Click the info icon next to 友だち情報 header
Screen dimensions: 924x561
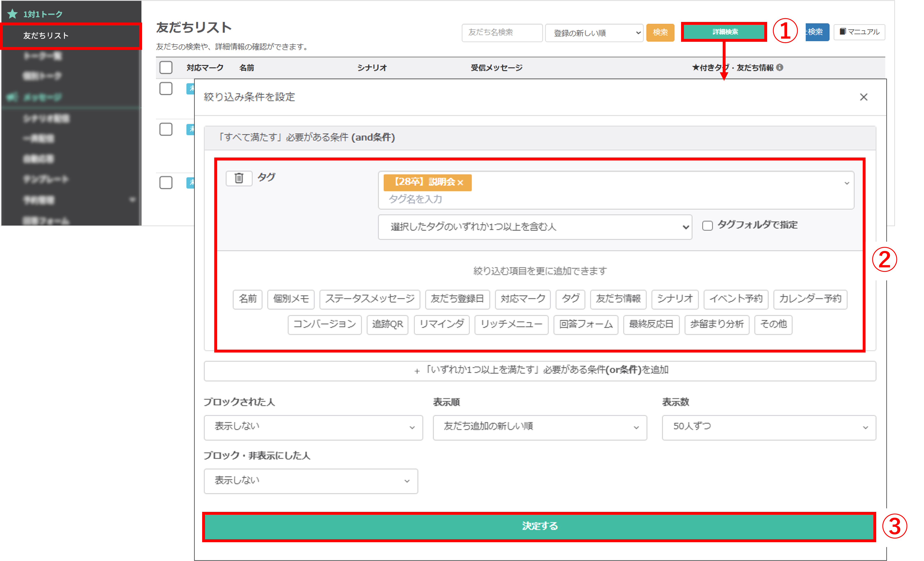pyautogui.click(x=780, y=67)
